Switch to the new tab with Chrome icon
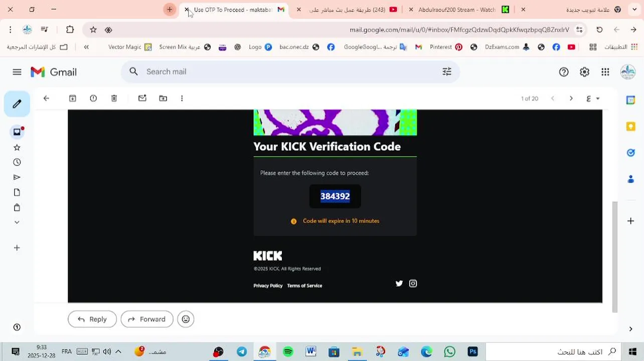Screen dimensions: 644x361 pos(573,10)
